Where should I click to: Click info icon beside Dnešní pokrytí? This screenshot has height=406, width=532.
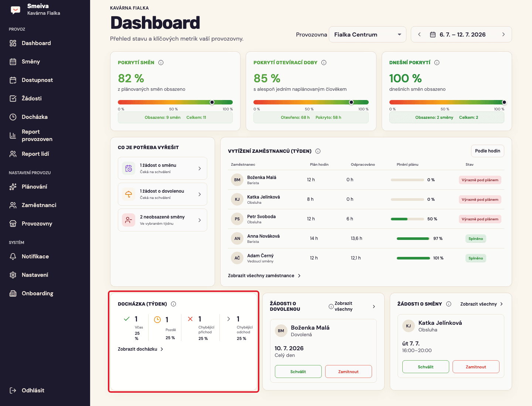click(437, 63)
